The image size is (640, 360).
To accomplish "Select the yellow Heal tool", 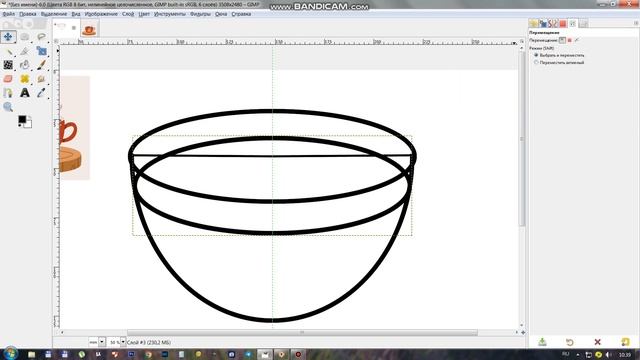I will pos(24,79).
